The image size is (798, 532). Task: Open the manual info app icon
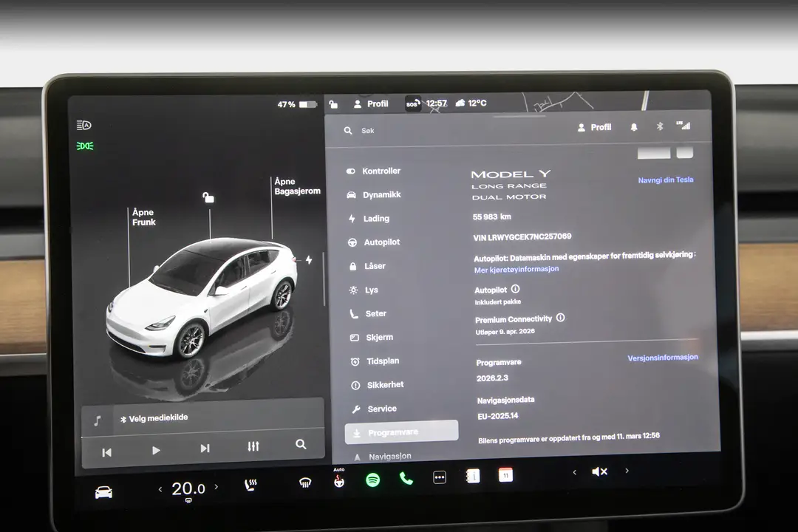pyautogui.click(x=473, y=477)
